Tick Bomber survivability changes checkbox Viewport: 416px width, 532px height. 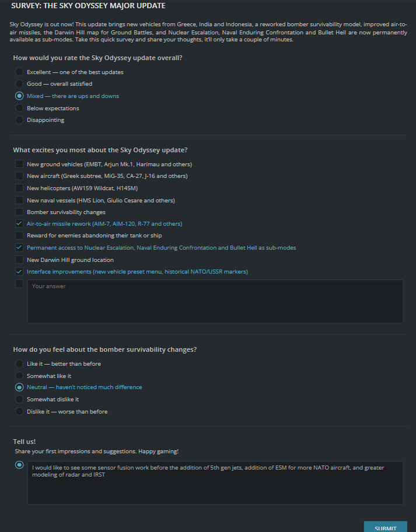[x=19, y=212]
